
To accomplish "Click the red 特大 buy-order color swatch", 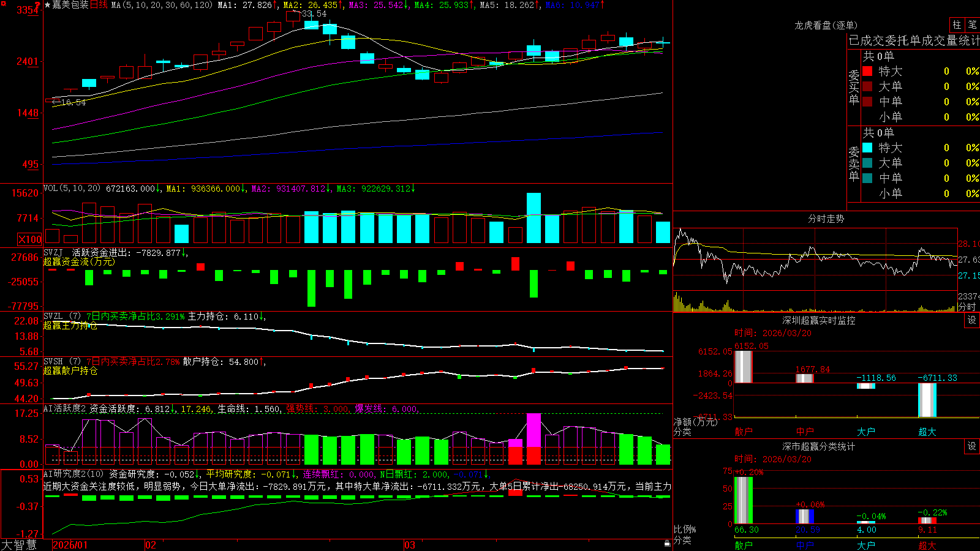I will 867,71.
